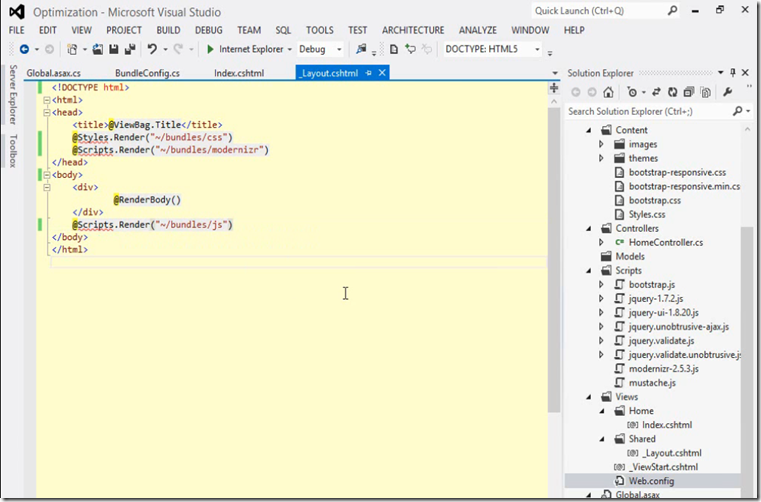Select _ViewStart.cshtml in Solution Explorer
This screenshot has width=761, height=502.
coord(663,467)
